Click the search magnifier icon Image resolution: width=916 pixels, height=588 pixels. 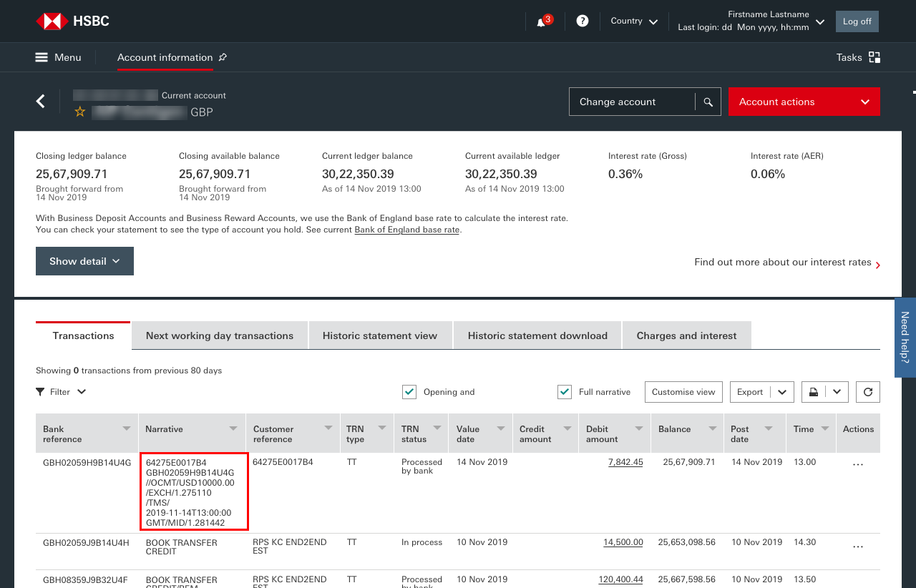708,102
